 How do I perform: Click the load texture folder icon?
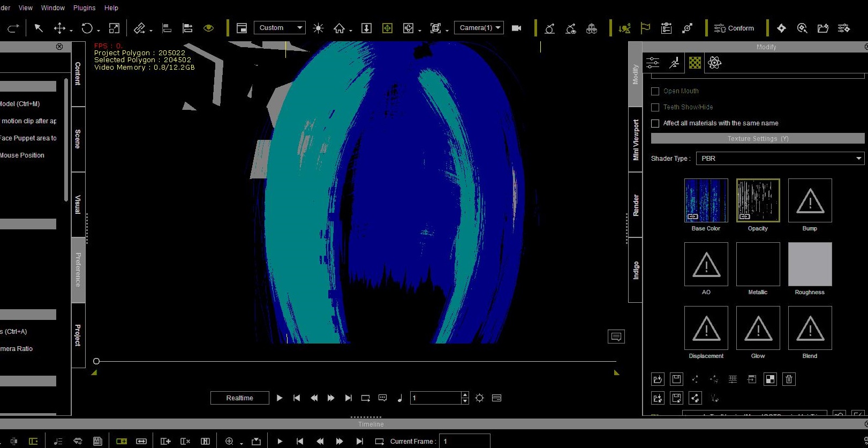click(658, 379)
